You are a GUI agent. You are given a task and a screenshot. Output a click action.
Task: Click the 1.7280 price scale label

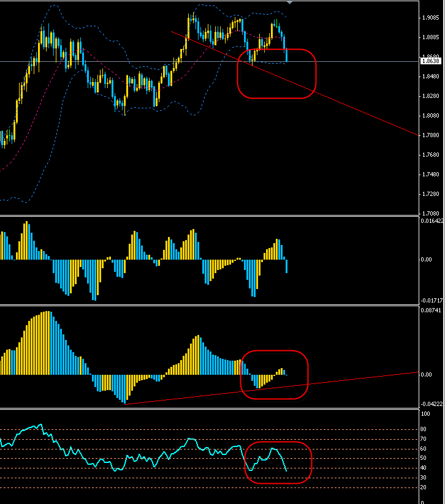[x=430, y=194]
